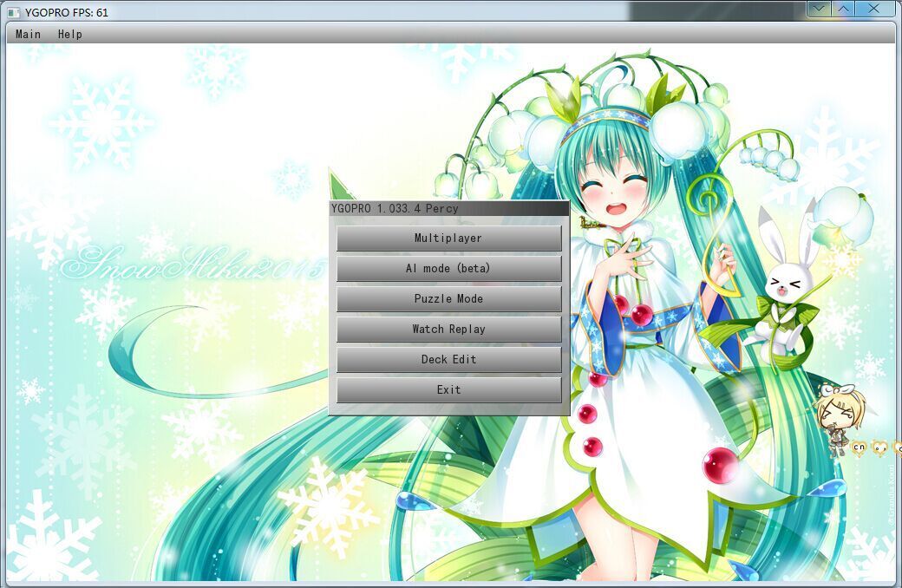Toggle the punctuation heart icon beside "cn"

(879, 448)
